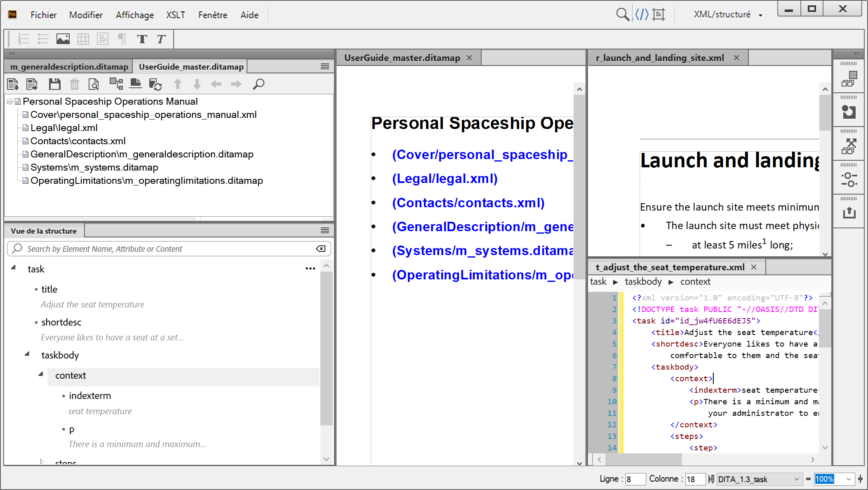Screen dimensions: 868x490
Task: Expand the steps element in structure view
Action: point(42,461)
